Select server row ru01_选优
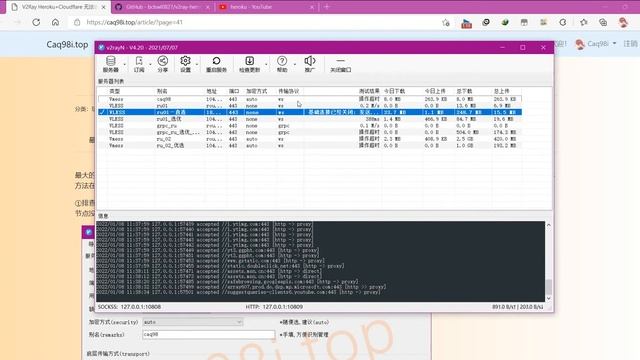Viewport: 640px width, 360px height. tap(310, 119)
